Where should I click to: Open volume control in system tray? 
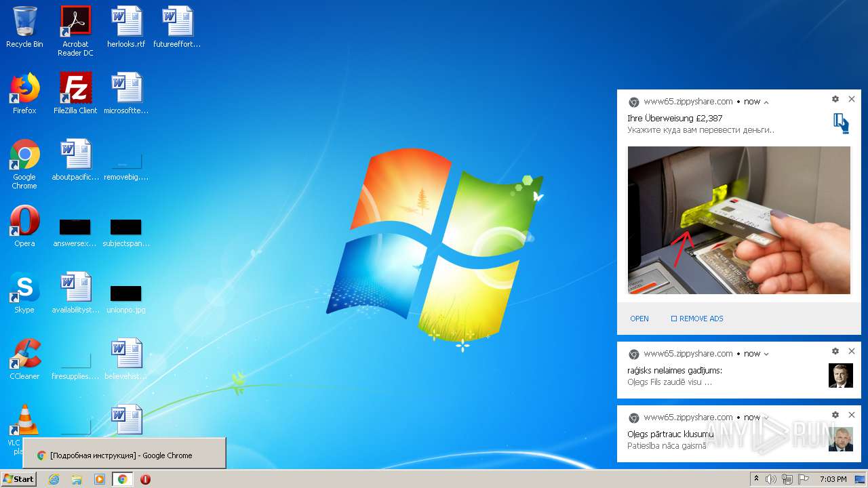(x=771, y=479)
